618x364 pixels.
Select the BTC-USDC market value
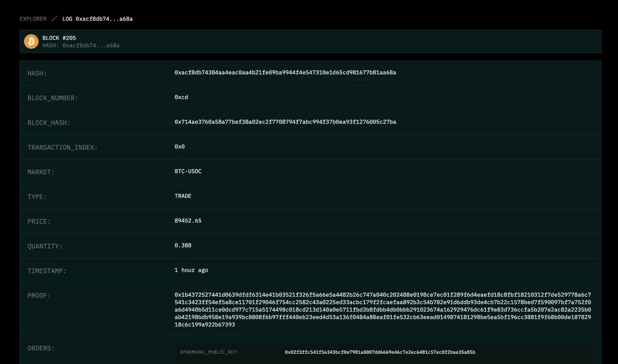click(x=188, y=171)
